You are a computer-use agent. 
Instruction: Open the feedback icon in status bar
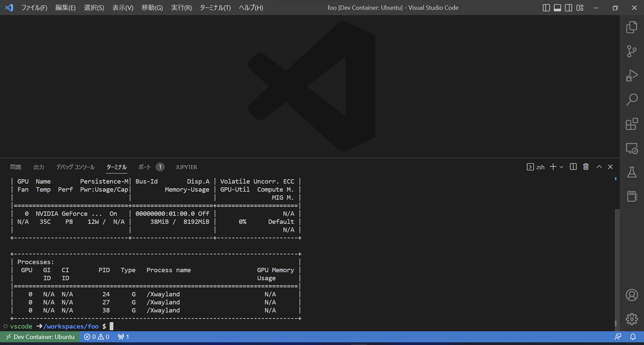[x=618, y=337]
